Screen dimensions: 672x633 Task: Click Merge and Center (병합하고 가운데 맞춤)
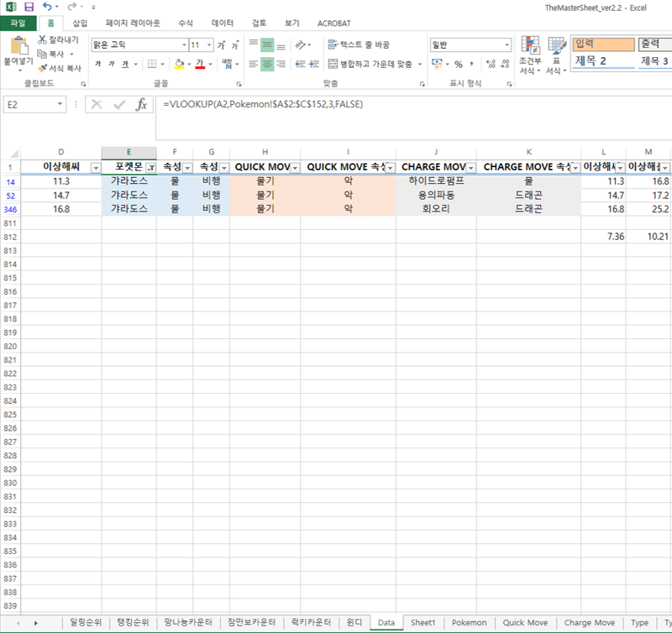370,65
